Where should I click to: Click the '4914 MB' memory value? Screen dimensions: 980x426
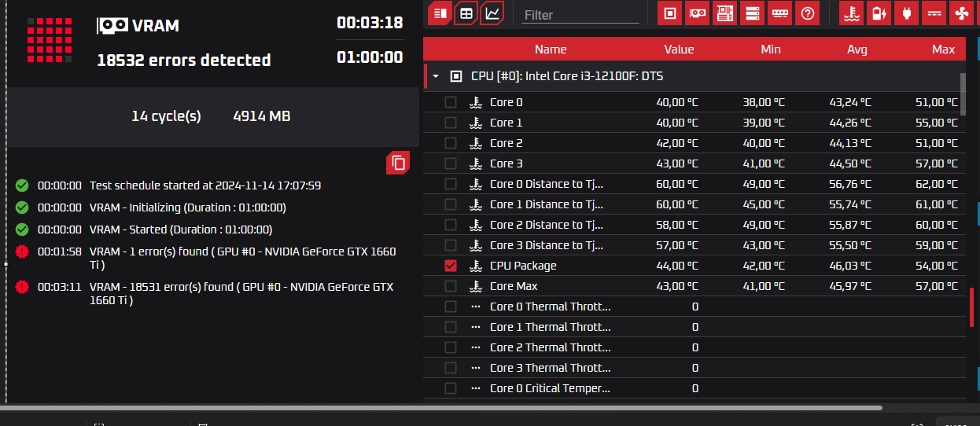262,116
